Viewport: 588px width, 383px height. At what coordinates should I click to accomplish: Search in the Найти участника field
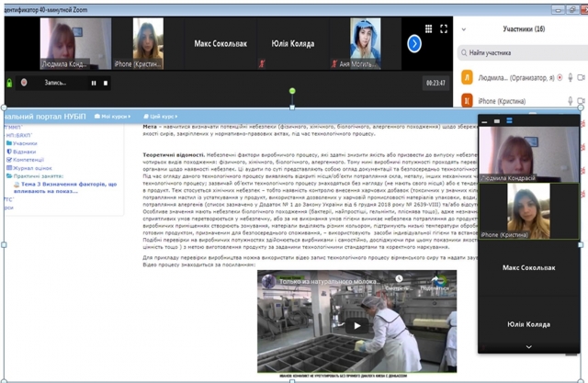pos(524,53)
